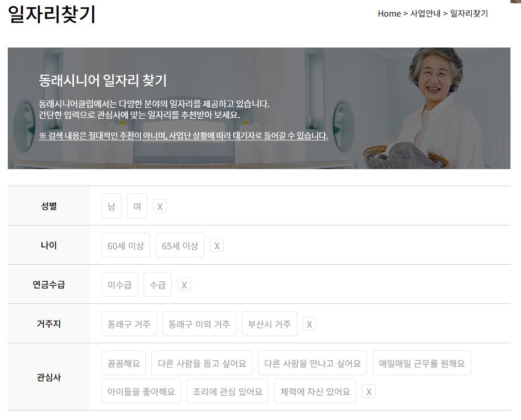Reset the 거주지 filter
521x420 pixels.
[309, 324]
